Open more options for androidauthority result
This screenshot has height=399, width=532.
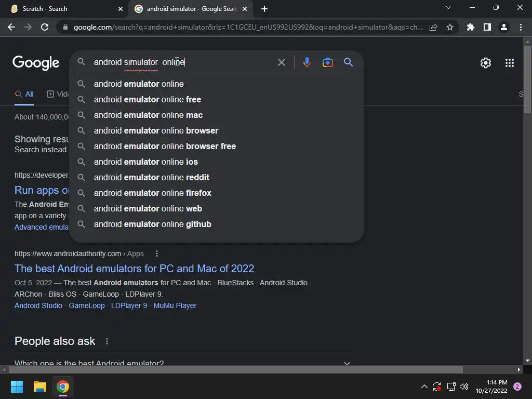pyautogui.click(x=157, y=254)
